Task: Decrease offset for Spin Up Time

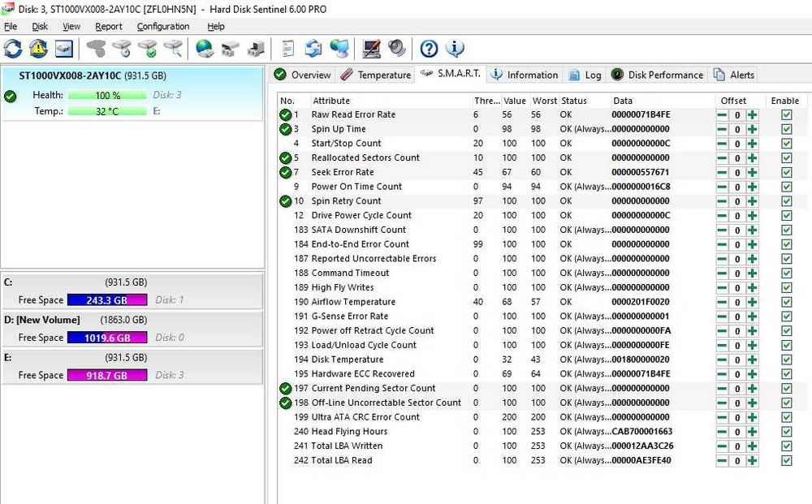Action: pyautogui.click(x=722, y=129)
